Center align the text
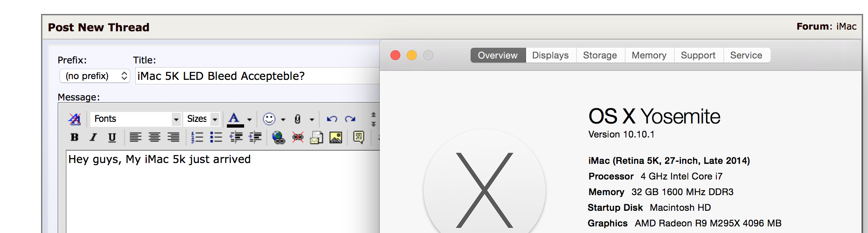The image size is (868, 233). point(155,137)
